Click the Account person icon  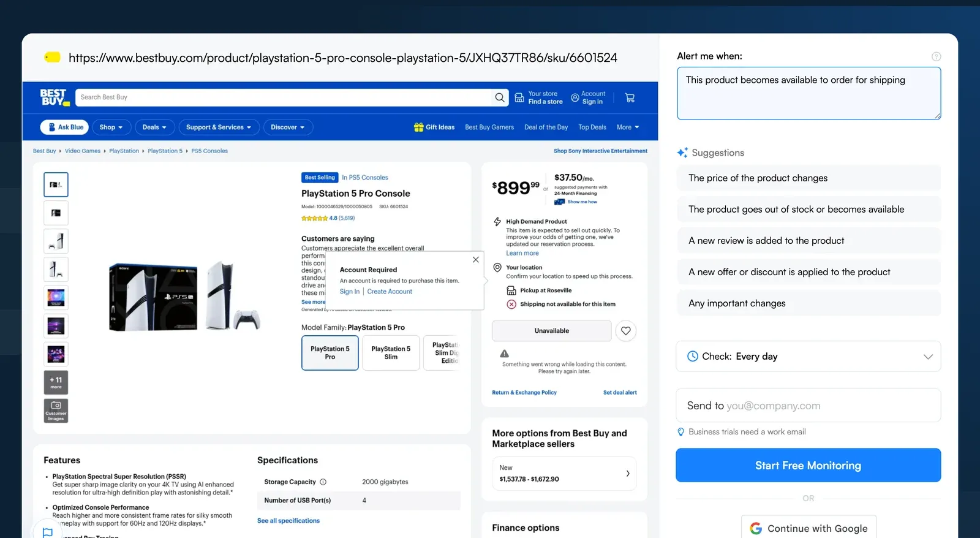pyautogui.click(x=575, y=97)
